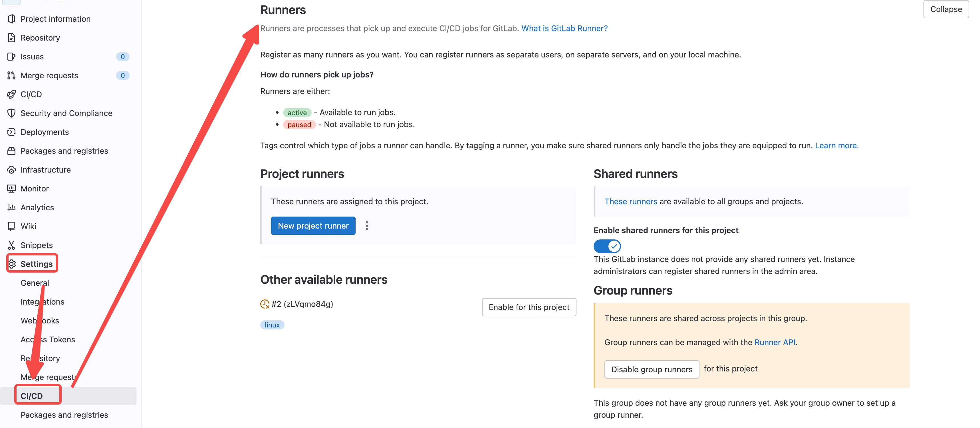Viewport: 980px width, 428px height.
Task: Collapse the Runners section
Action: (x=945, y=9)
